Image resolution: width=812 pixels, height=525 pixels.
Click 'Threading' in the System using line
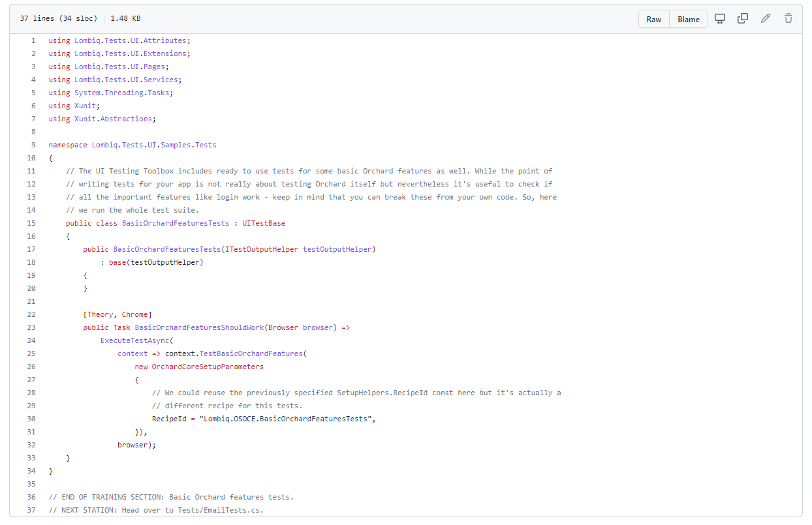[124, 93]
